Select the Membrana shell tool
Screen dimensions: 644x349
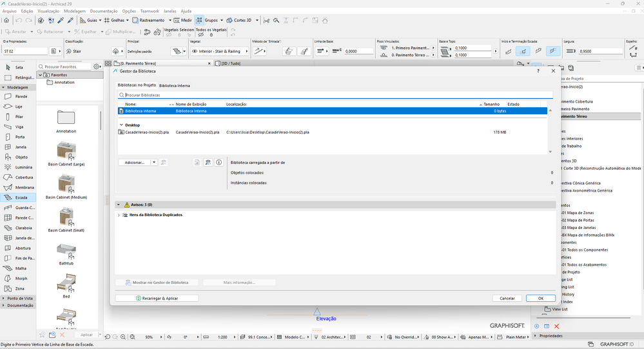[17, 188]
